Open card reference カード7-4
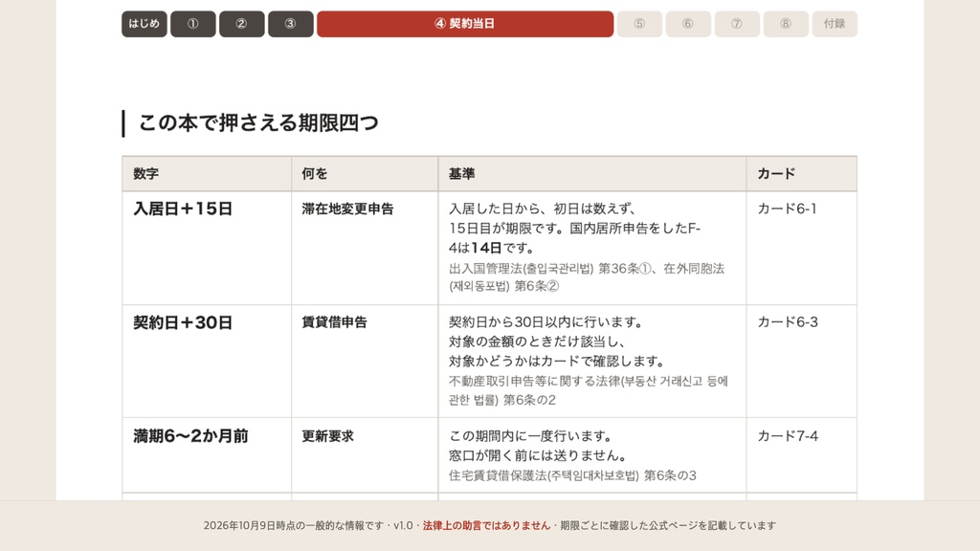This screenshot has width=980, height=551. pos(788,436)
